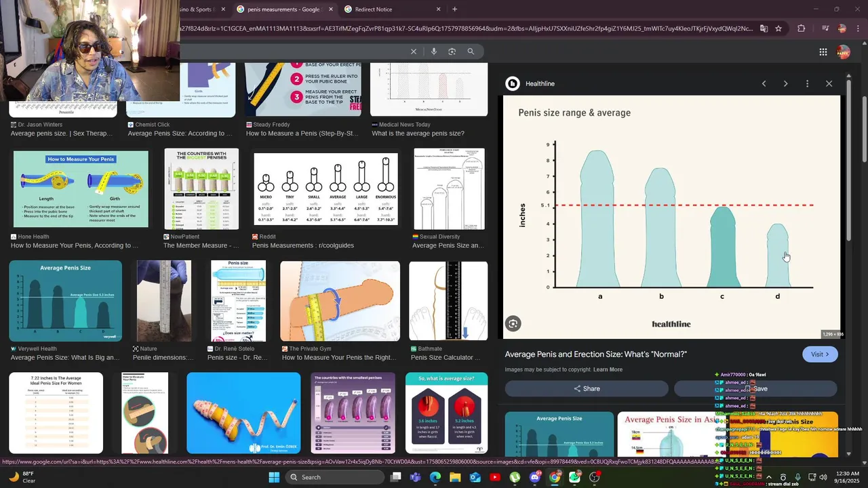Open Discord from the taskbar
The width and height of the screenshot is (868, 488).
535,477
